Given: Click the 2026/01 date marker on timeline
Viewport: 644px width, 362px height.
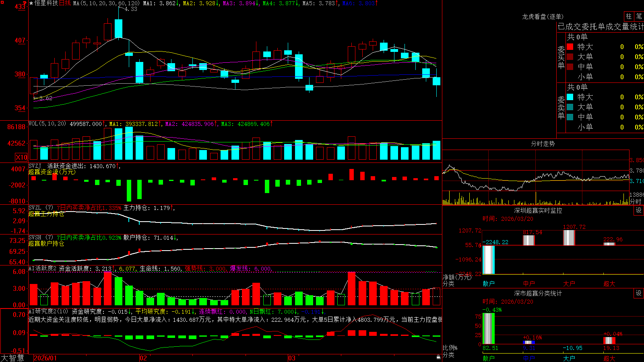Looking at the screenshot, I should pos(45,358).
